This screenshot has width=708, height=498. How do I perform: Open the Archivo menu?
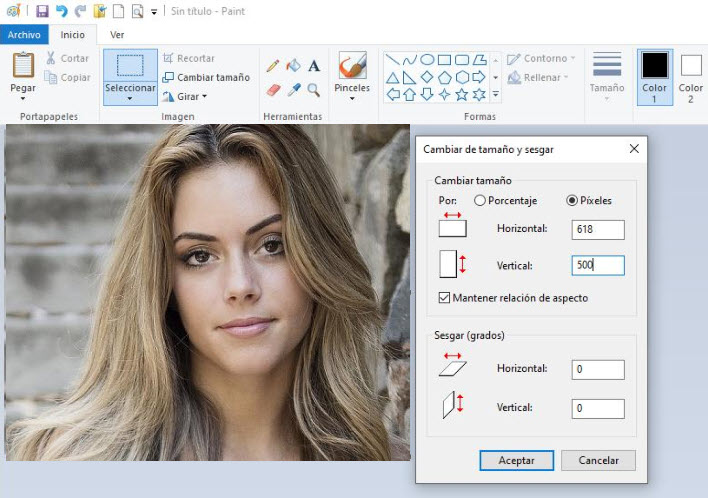coord(24,35)
